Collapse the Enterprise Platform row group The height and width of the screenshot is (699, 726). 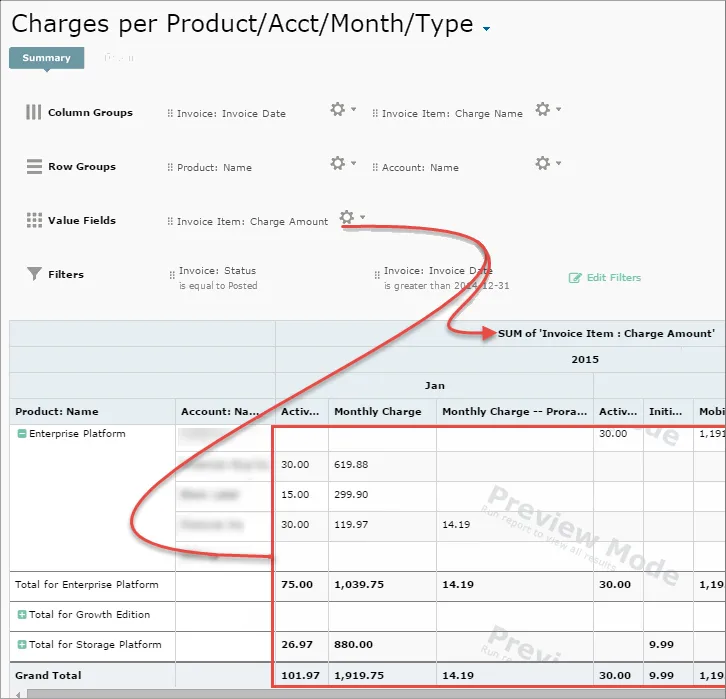click(x=22, y=434)
